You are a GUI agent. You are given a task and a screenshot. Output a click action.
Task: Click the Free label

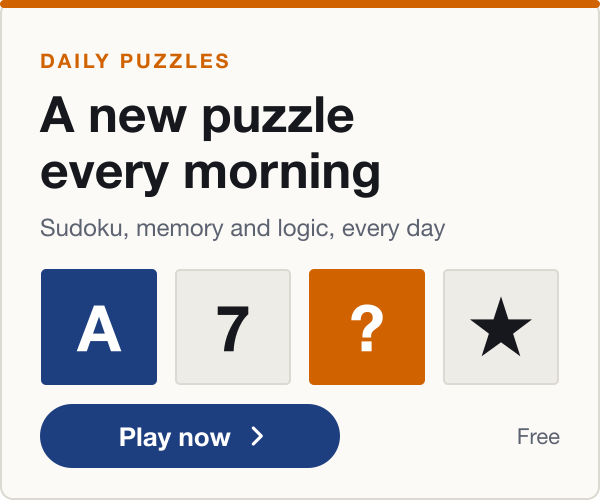[538, 436]
